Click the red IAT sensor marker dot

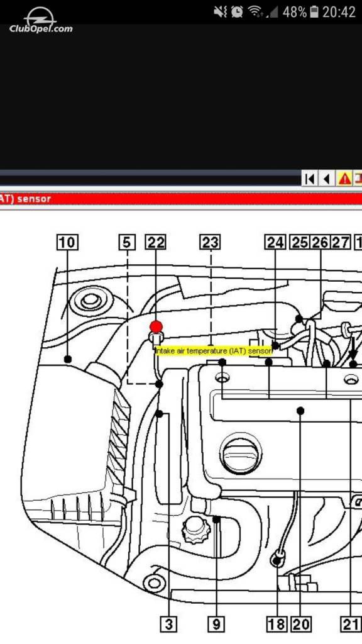point(156,327)
